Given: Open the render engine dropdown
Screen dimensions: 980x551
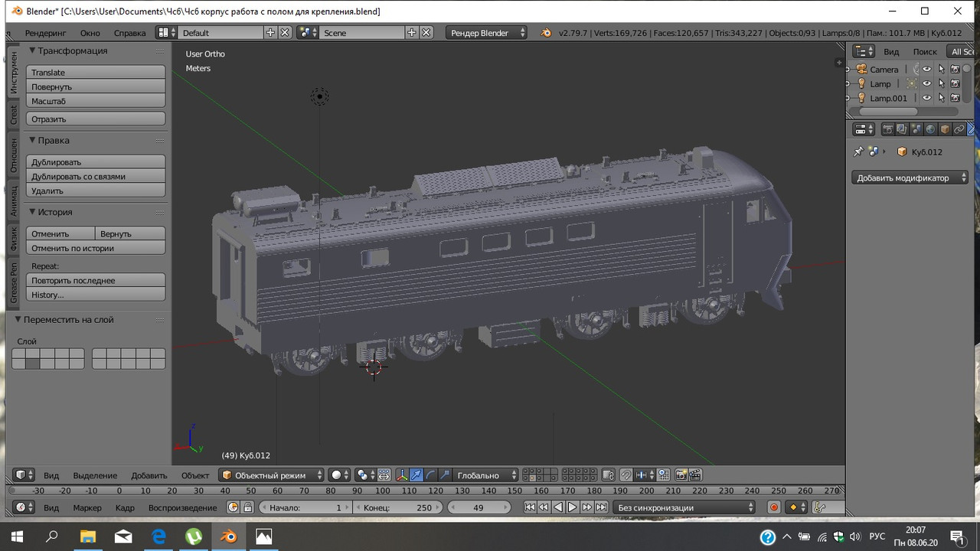Looking at the screenshot, I should [x=487, y=33].
